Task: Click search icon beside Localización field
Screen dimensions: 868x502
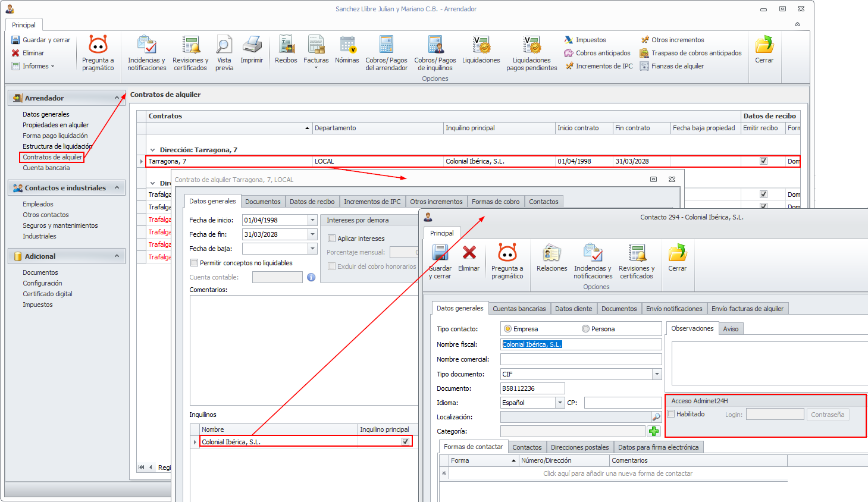Action: pos(656,417)
